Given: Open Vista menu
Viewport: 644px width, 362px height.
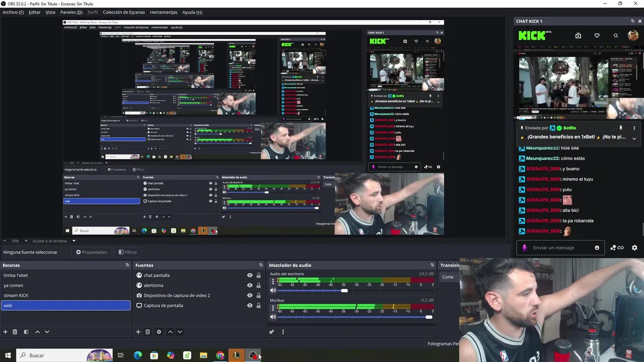Looking at the screenshot, I should pyautogui.click(x=50, y=12).
